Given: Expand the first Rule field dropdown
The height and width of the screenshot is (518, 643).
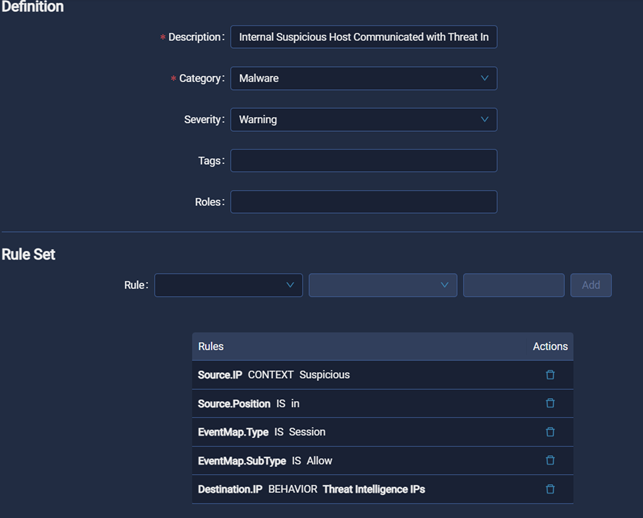Looking at the screenshot, I should coord(228,285).
